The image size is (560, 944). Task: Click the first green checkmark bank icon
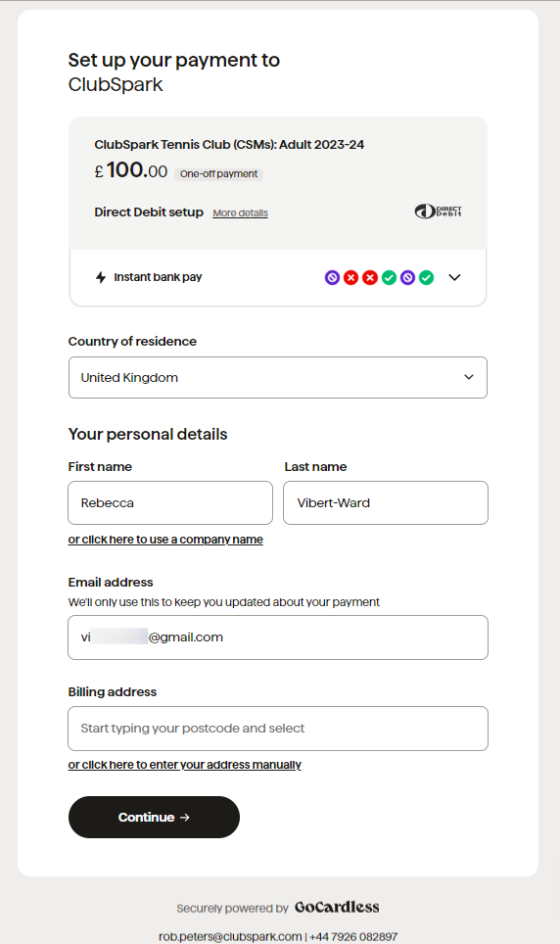coord(389,277)
